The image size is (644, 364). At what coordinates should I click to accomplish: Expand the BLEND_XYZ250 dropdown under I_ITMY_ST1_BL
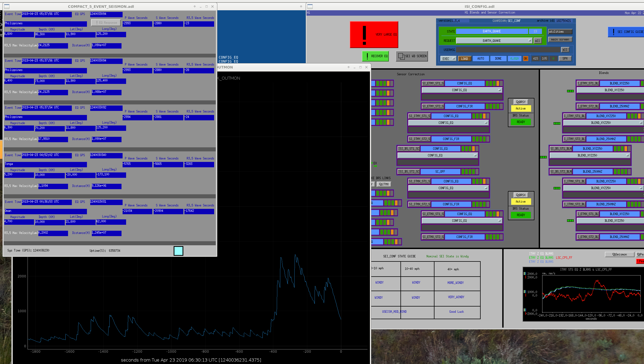pos(603,123)
